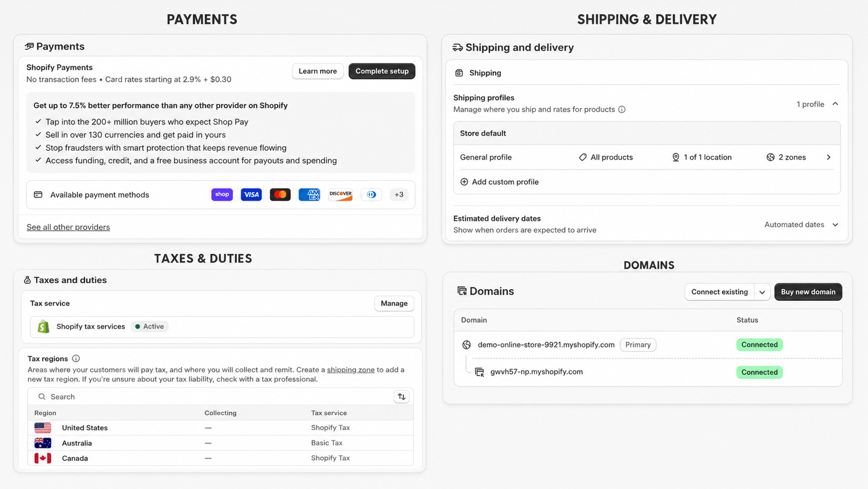Click the demo-online-store-9921.myshopify.com domain
The image size is (868, 489).
pyautogui.click(x=546, y=345)
